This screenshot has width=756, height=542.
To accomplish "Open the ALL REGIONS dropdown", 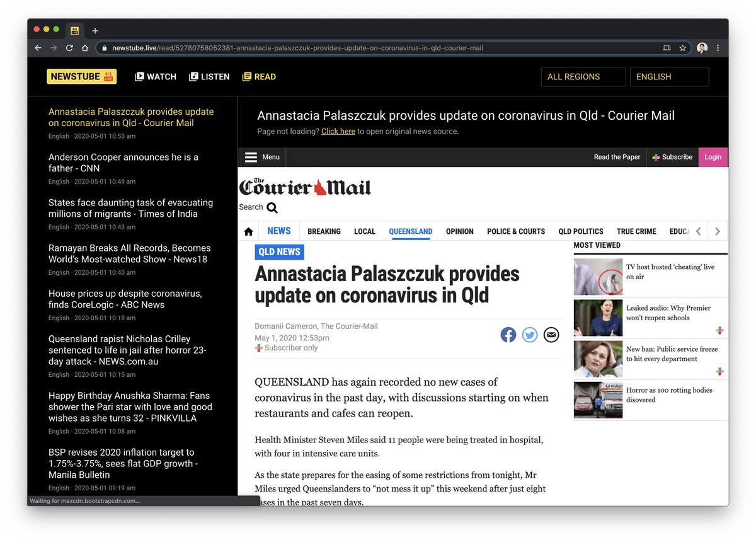I will pos(583,77).
